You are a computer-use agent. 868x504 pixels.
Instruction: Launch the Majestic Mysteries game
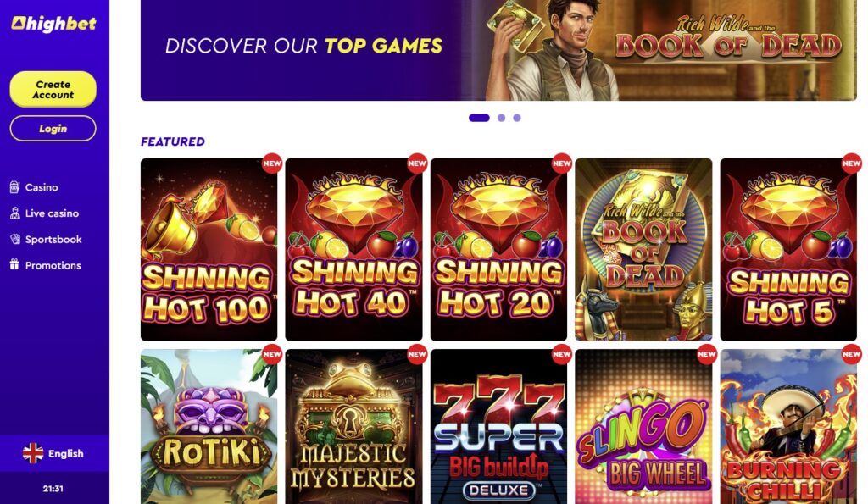point(353,427)
